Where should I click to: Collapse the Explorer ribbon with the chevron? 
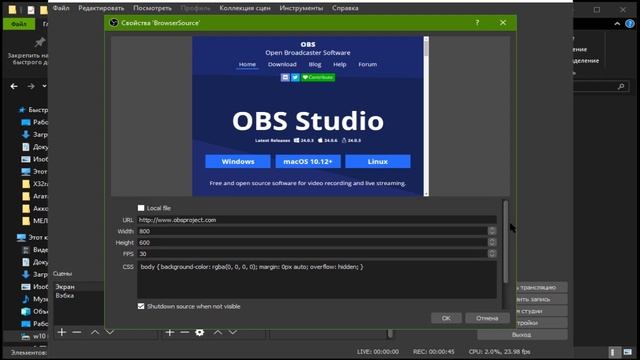pyautogui.click(x=617, y=24)
